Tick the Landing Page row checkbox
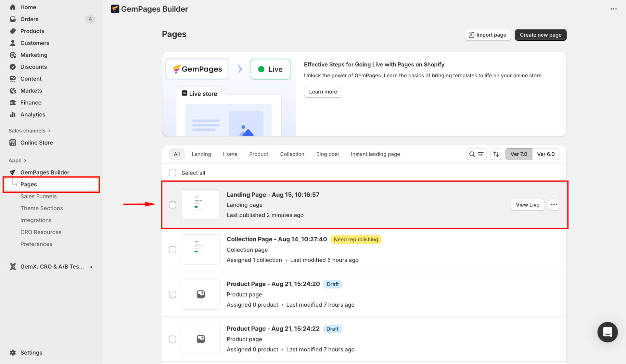The height and width of the screenshot is (364, 626). click(173, 205)
